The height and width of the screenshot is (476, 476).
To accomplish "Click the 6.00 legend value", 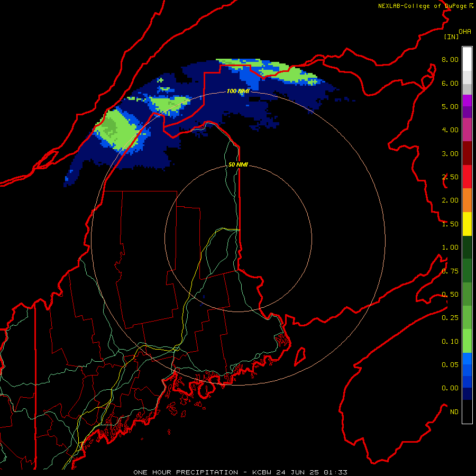I will point(450,83).
